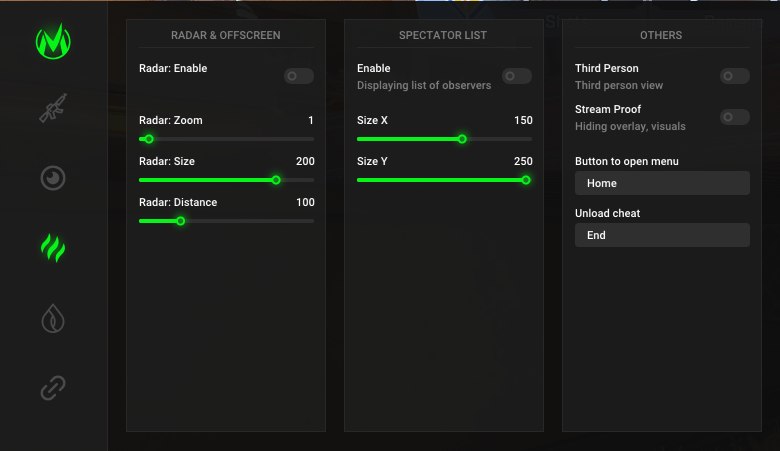Click the Home key bind button
Screen dimensions: 780x451
[661, 183]
